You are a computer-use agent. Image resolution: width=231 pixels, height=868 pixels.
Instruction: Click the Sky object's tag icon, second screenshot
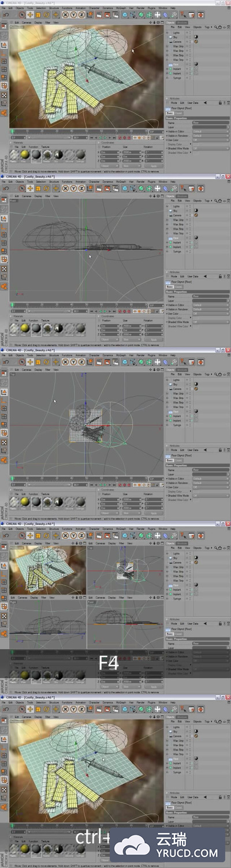pos(196,211)
